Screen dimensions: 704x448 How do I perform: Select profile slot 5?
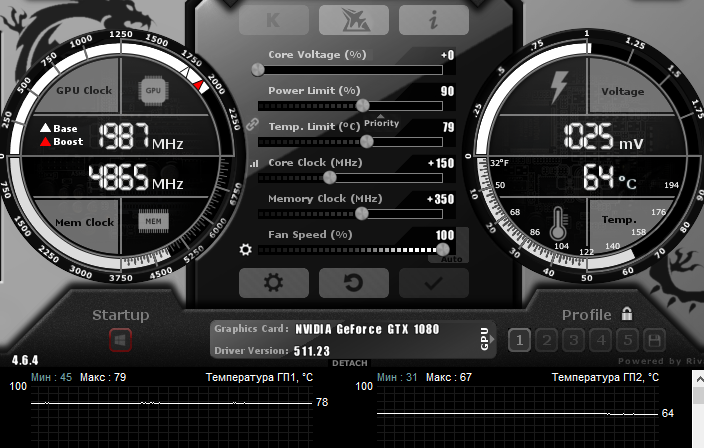628,340
